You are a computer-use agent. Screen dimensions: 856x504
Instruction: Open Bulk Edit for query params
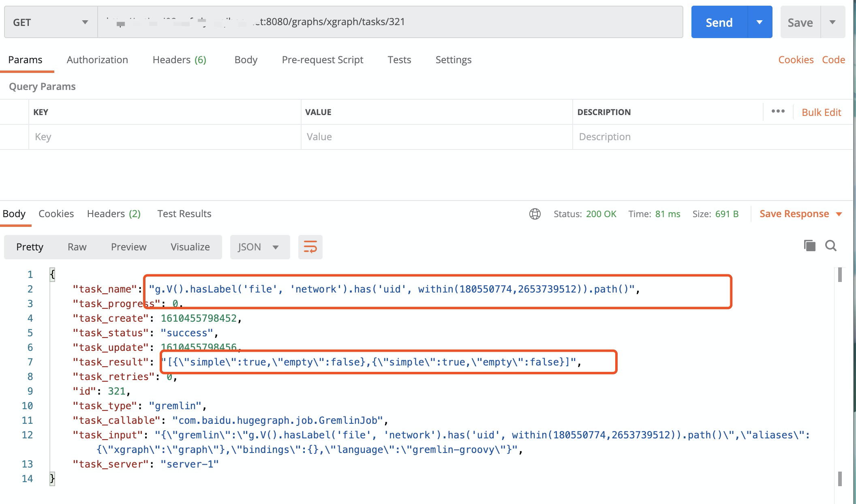pos(821,112)
